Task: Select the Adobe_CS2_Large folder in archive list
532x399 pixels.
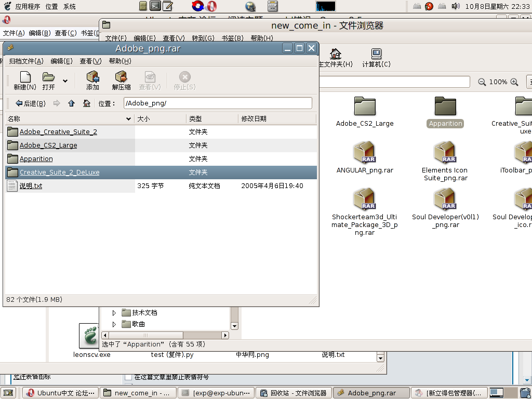Action: (161, 145)
